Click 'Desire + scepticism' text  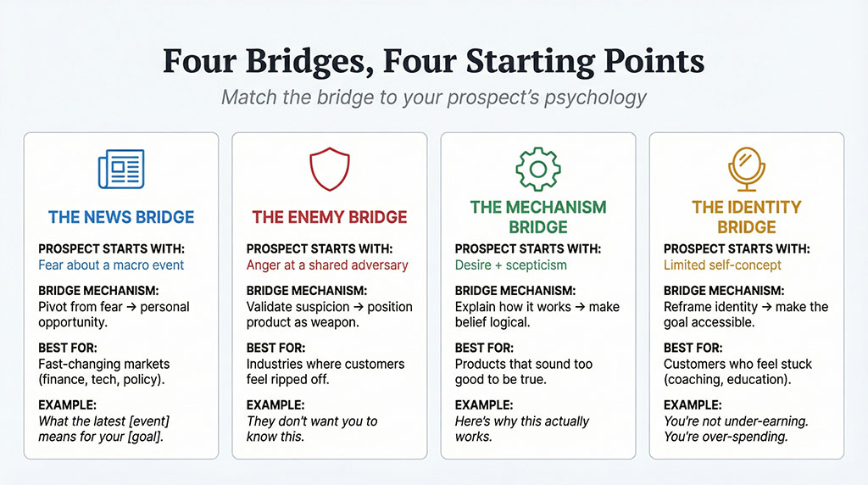coord(509,265)
